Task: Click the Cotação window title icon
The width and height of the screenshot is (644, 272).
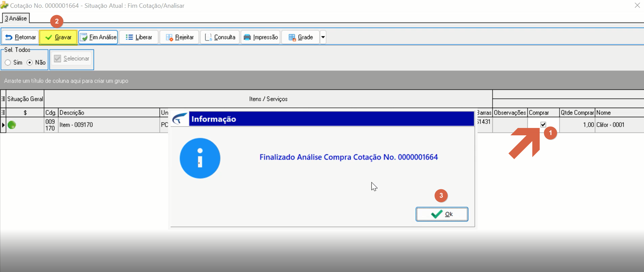Action: click(4, 5)
